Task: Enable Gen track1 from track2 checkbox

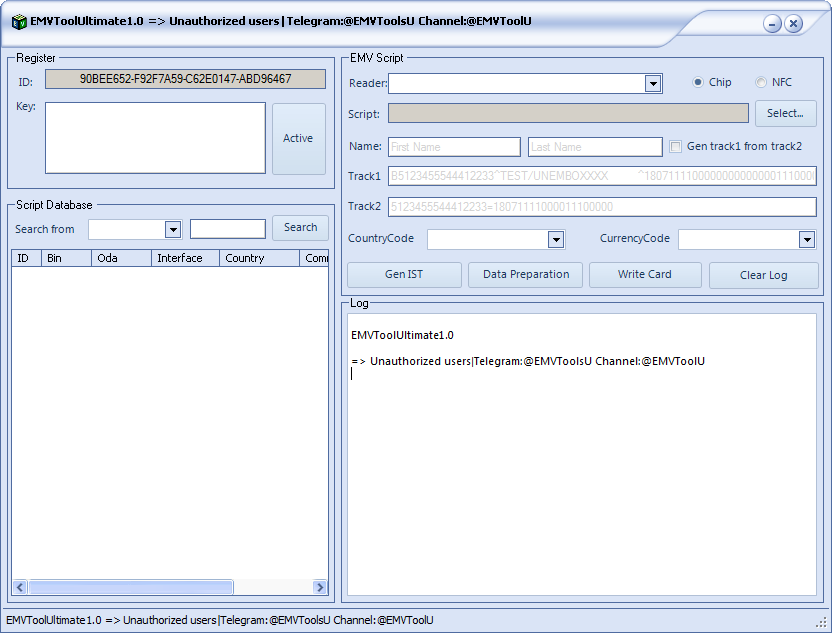Action: click(675, 146)
